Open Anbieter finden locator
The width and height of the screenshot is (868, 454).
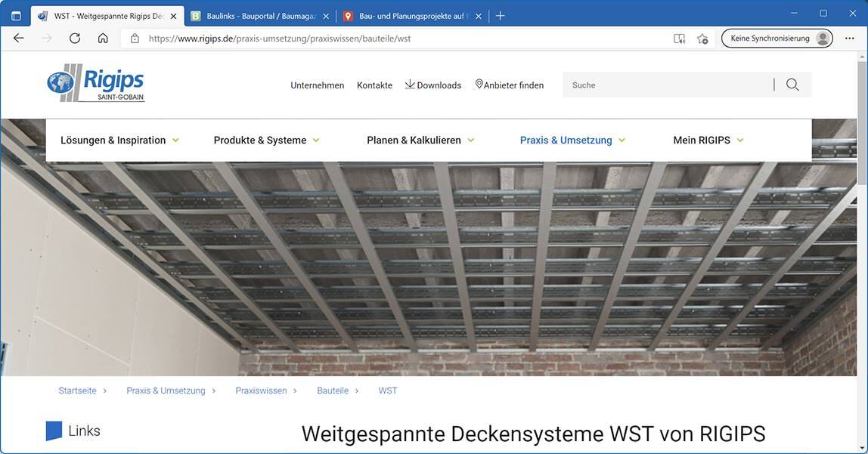coord(510,85)
